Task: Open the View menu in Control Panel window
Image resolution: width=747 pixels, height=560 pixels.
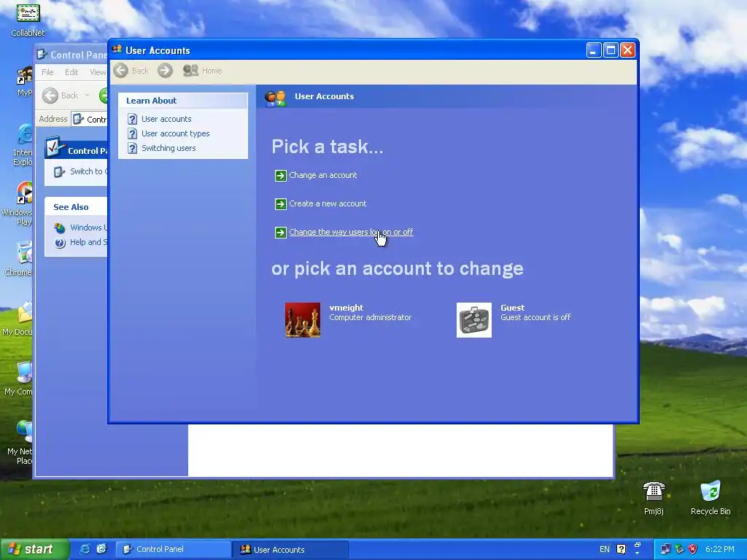Action: point(98,72)
